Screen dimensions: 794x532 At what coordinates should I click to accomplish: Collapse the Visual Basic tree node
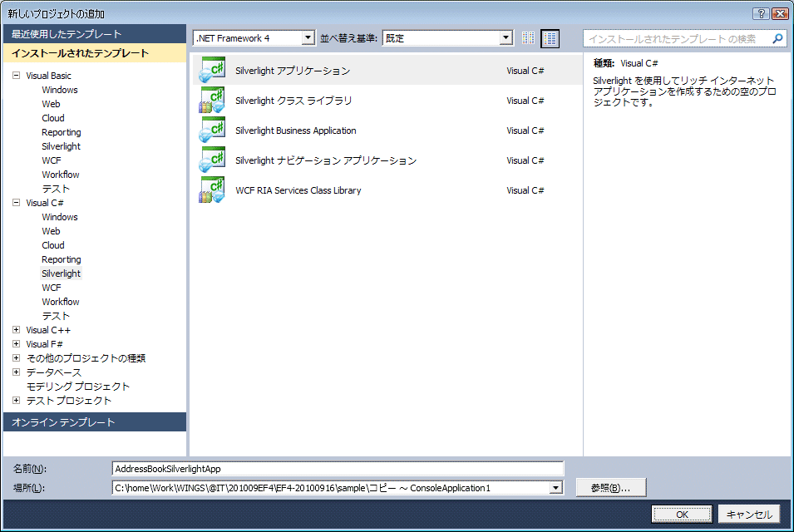[16, 76]
